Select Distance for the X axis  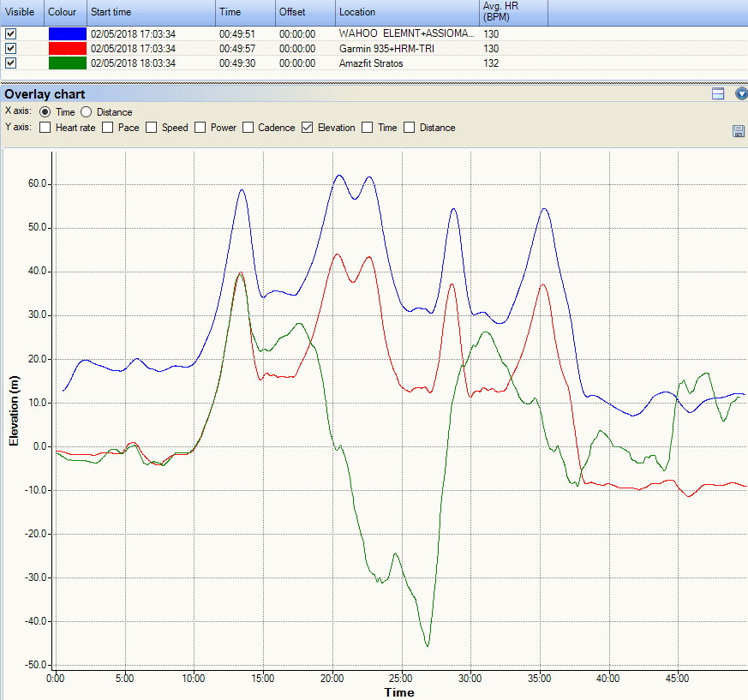(x=87, y=112)
